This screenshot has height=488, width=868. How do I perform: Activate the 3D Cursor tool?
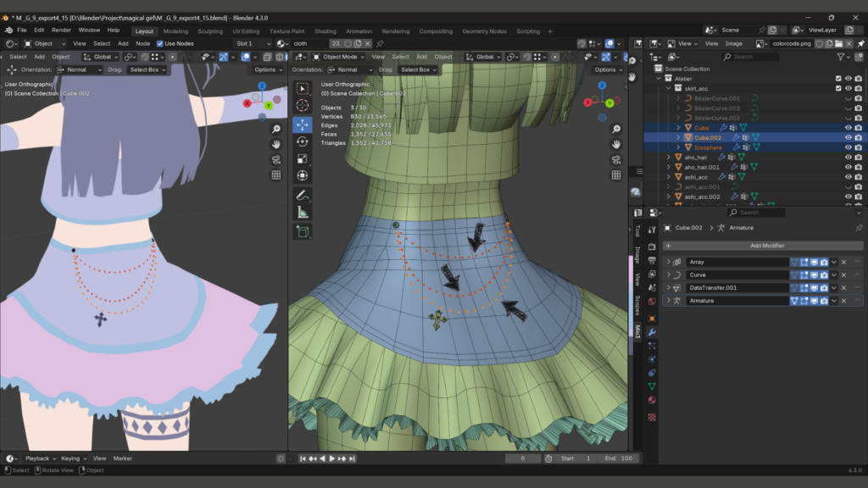point(303,106)
